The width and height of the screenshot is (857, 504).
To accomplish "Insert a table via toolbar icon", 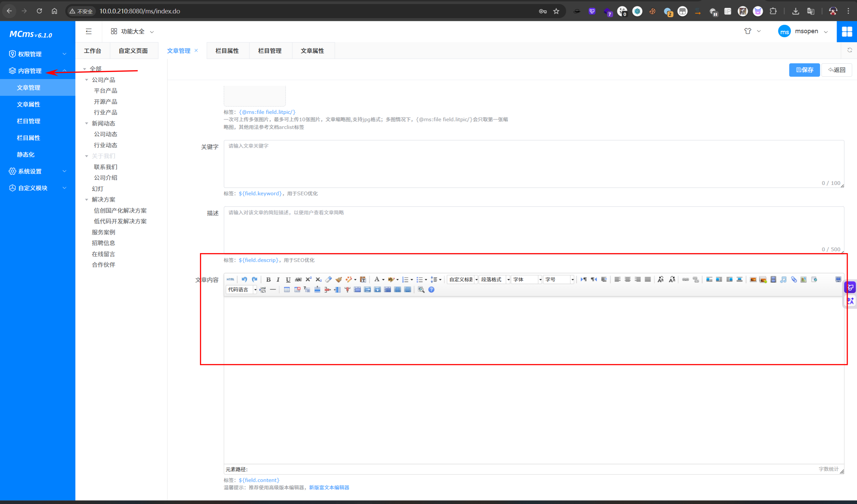I will click(x=287, y=289).
